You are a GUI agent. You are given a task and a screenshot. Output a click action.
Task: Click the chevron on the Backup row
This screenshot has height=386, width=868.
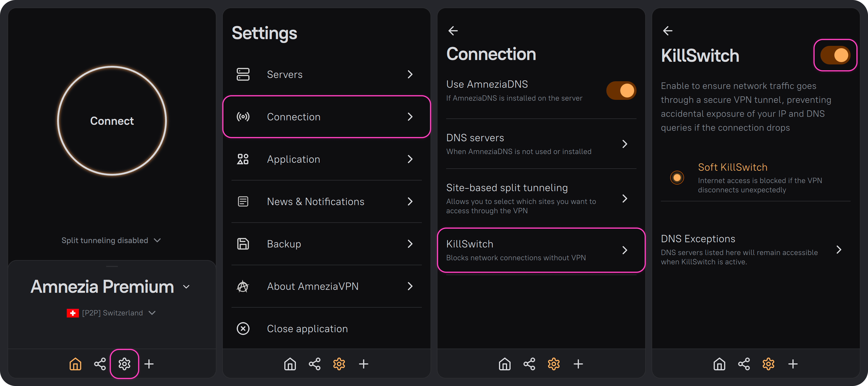[x=410, y=244]
